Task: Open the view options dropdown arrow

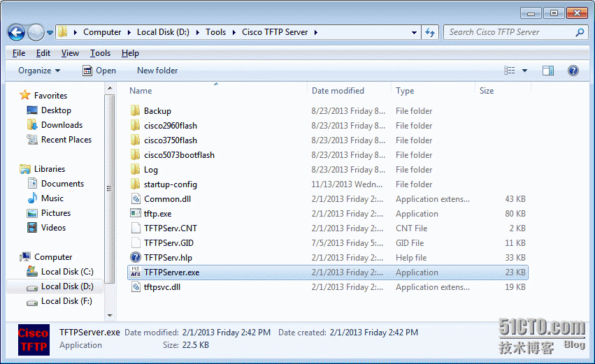Action: tap(524, 71)
